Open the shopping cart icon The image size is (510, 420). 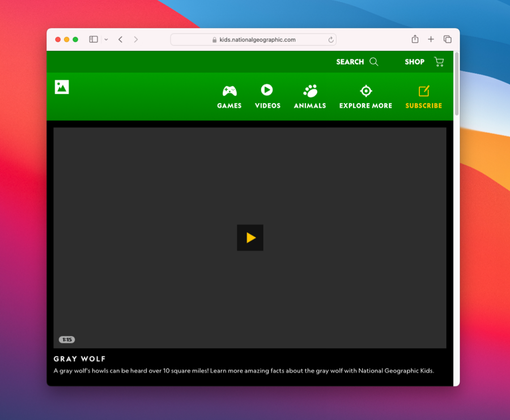tap(439, 61)
